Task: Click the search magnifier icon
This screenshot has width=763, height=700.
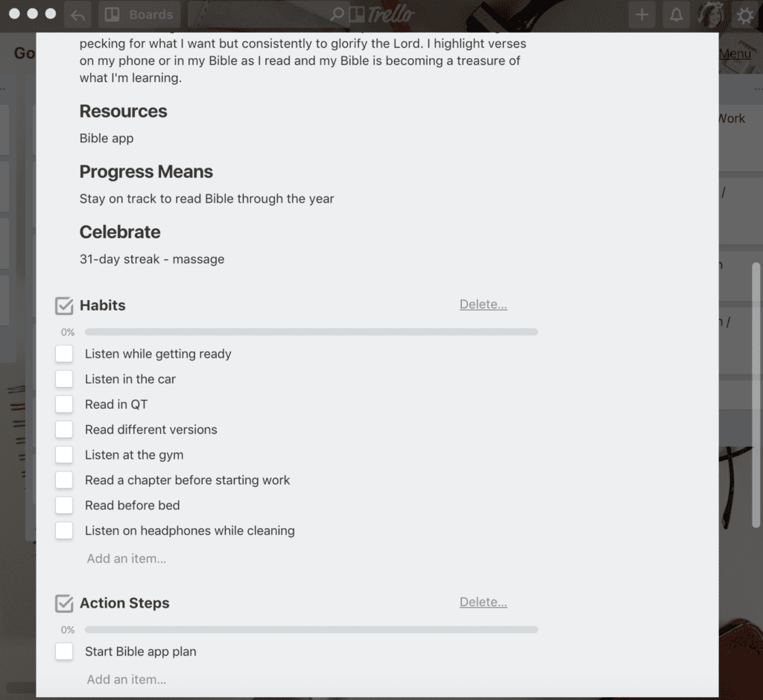Action: pyautogui.click(x=337, y=15)
